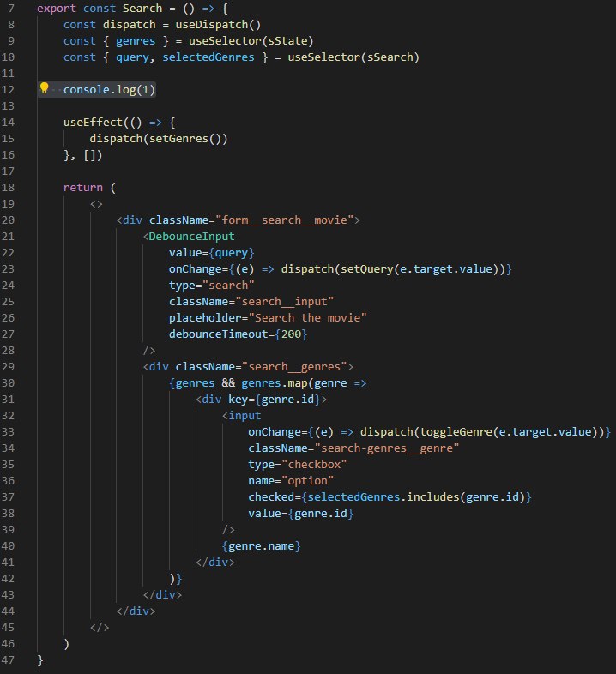
Task: Click 'type="search"' attribute
Action: 212,286
